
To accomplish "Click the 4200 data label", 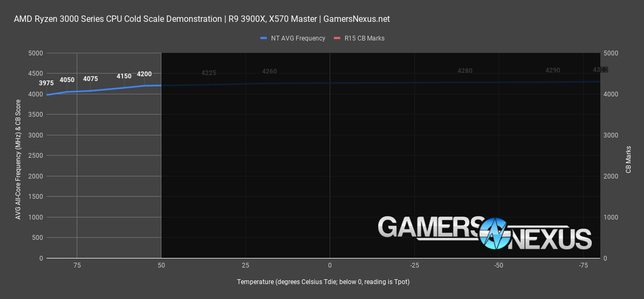I will click(144, 74).
